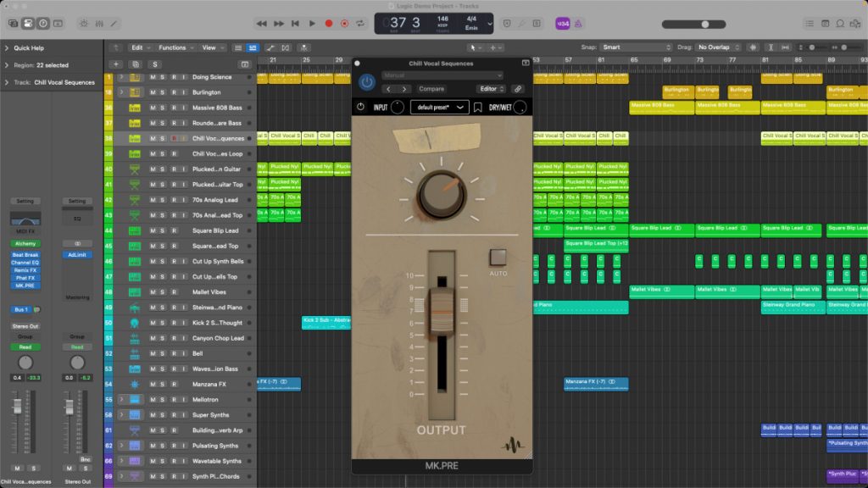The image size is (868, 488).
Task: Click the MK.PRE AUTO button
Action: tap(497, 258)
